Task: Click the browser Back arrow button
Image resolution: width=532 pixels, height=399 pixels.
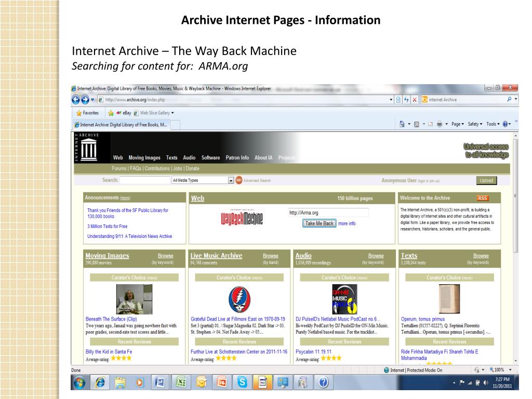Action: coord(76,99)
